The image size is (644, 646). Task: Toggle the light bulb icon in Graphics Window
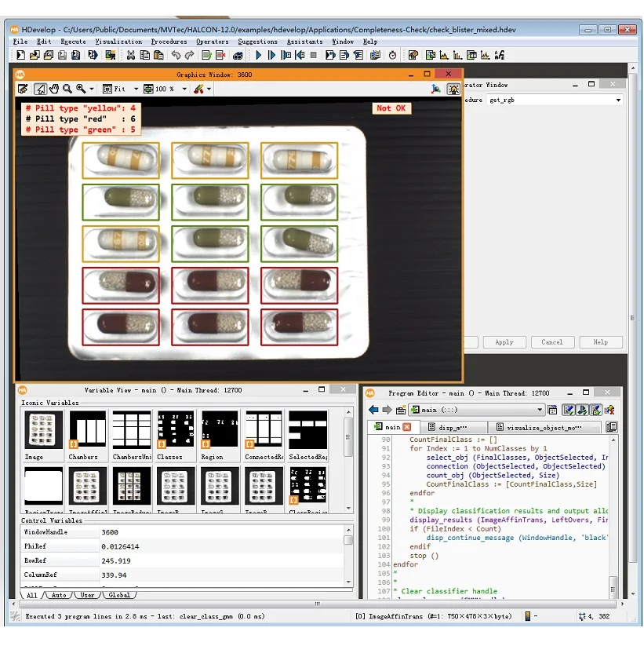453,89
